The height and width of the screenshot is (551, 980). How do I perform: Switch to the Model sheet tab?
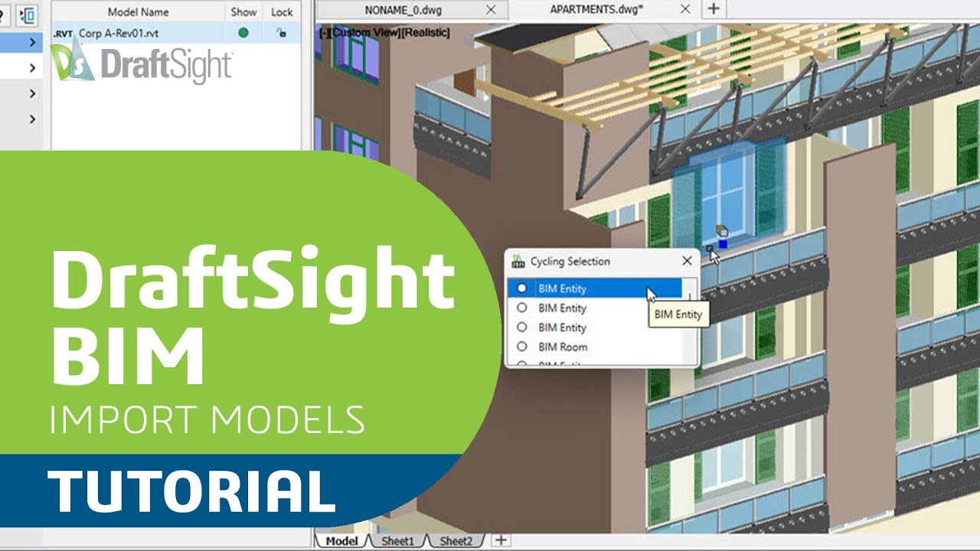coord(341,541)
